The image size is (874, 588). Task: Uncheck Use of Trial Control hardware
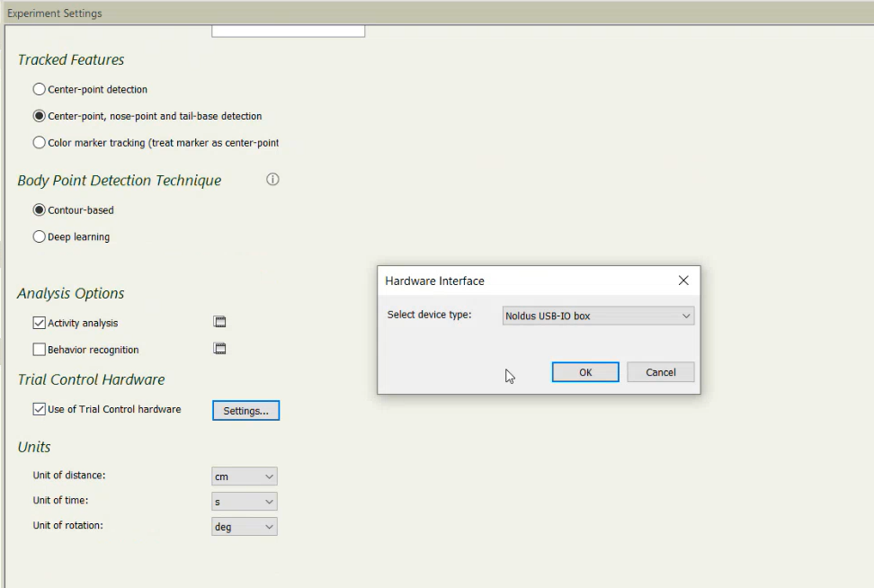click(39, 409)
